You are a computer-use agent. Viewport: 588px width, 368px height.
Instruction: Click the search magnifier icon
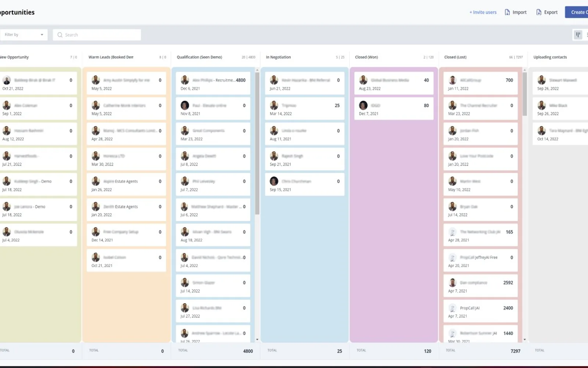[x=60, y=35]
